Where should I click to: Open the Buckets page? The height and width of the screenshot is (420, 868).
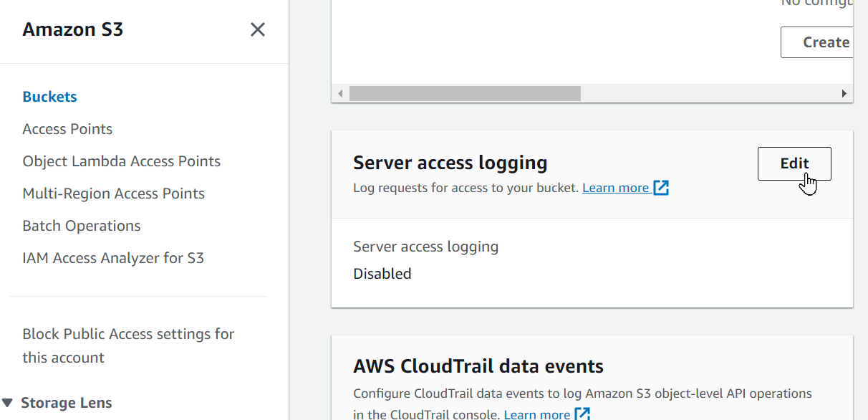(49, 97)
